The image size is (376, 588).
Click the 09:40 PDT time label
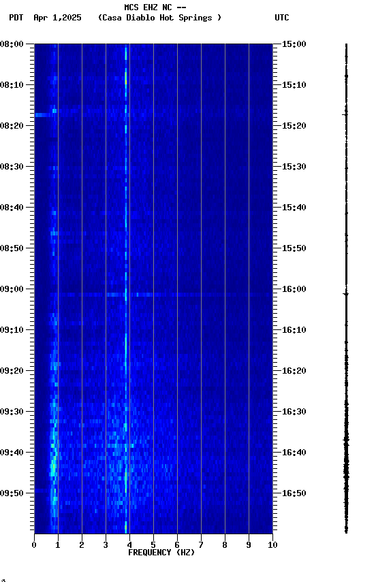(x=12, y=453)
